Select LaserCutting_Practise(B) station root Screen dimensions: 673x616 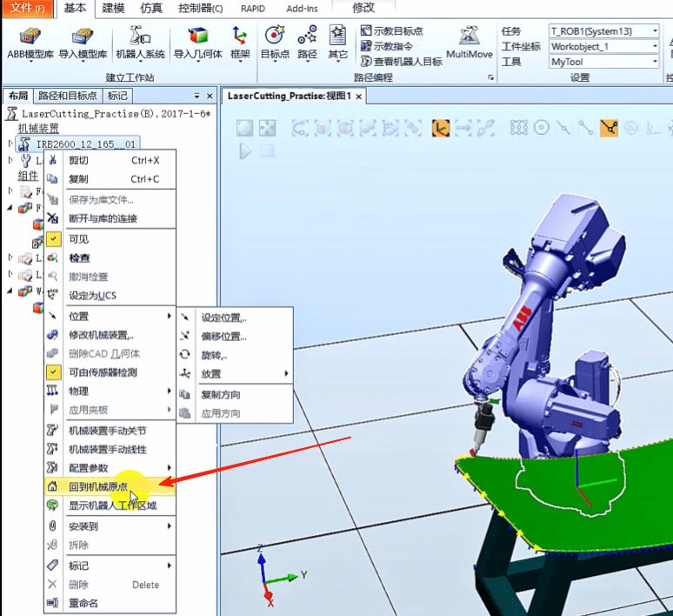[110, 113]
